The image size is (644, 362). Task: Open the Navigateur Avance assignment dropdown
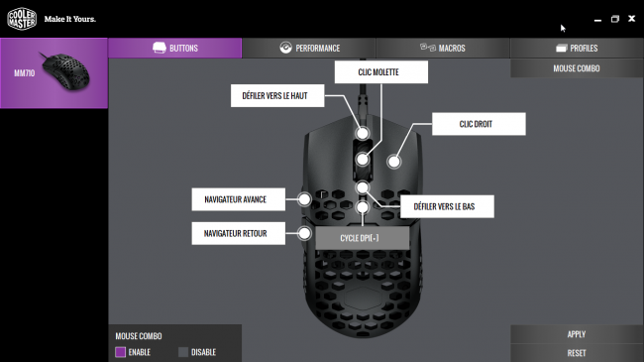point(238,199)
